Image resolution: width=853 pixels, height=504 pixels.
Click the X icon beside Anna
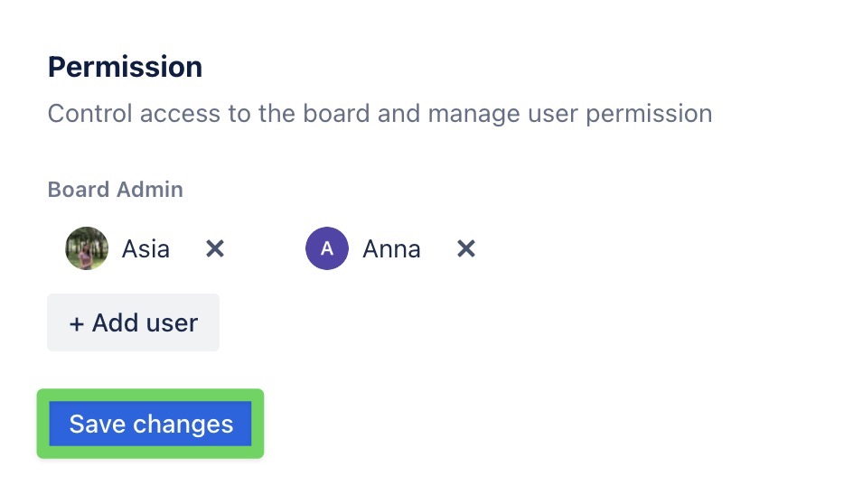coord(465,248)
